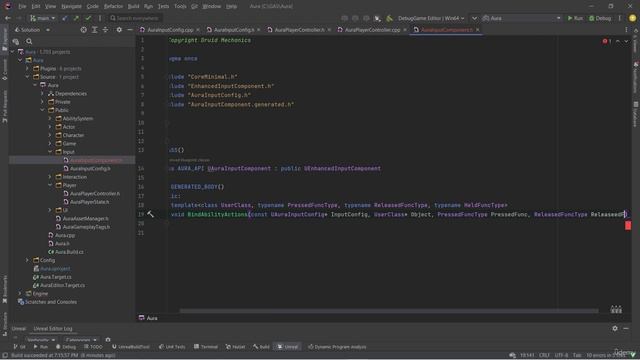Expand the Plugins folder
The height and width of the screenshot is (360, 640).
pos(27,69)
